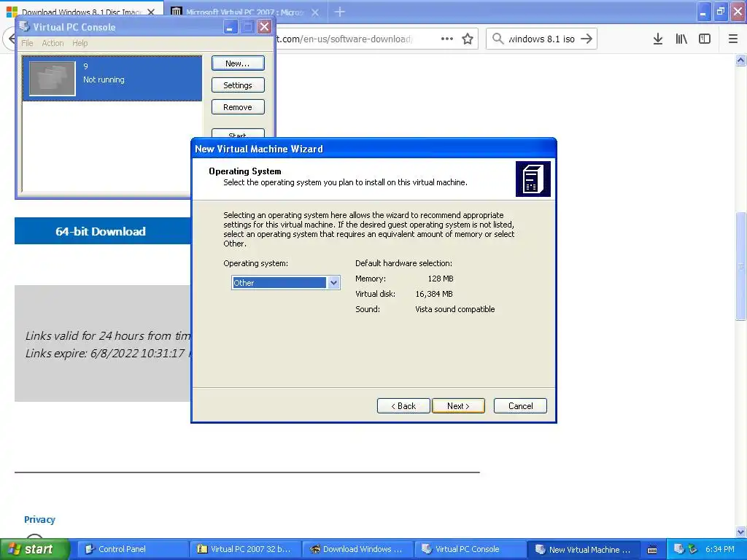Switch to Virtual PC 2007 32 b... taskbar item
747x560 pixels.
(245, 549)
